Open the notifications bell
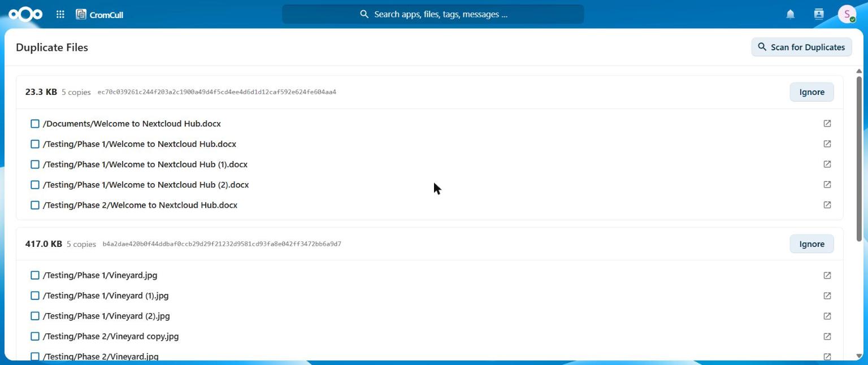Viewport: 868px width, 365px height. pyautogui.click(x=791, y=14)
